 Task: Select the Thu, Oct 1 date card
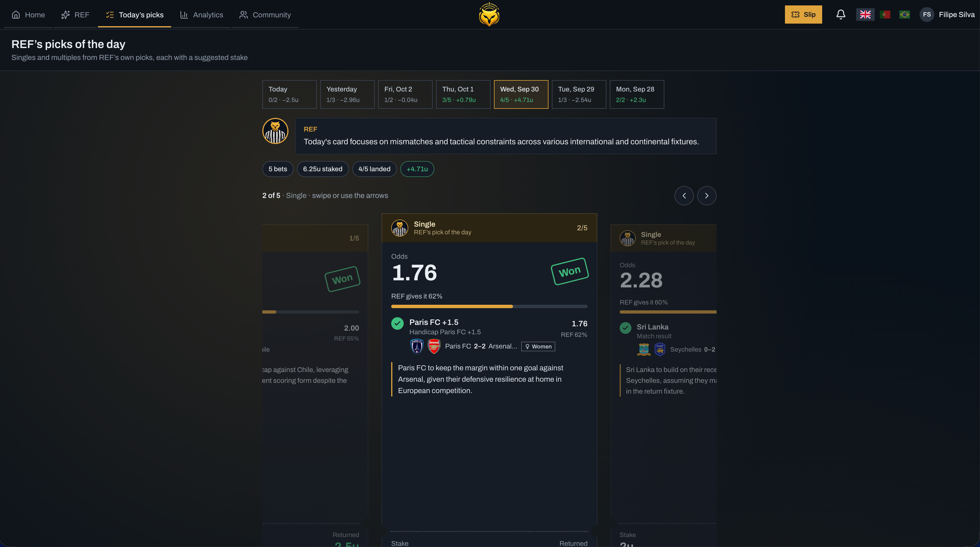pos(463,94)
